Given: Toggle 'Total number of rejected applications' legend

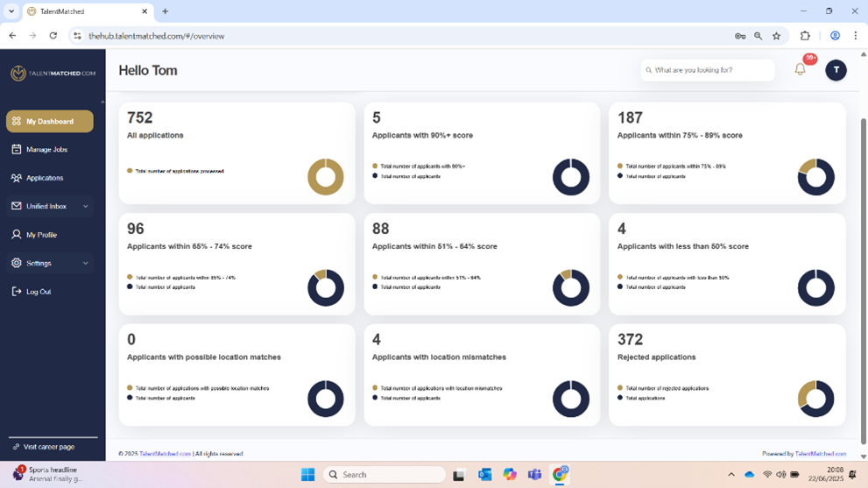Looking at the screenshot, I should coord(663,388).
